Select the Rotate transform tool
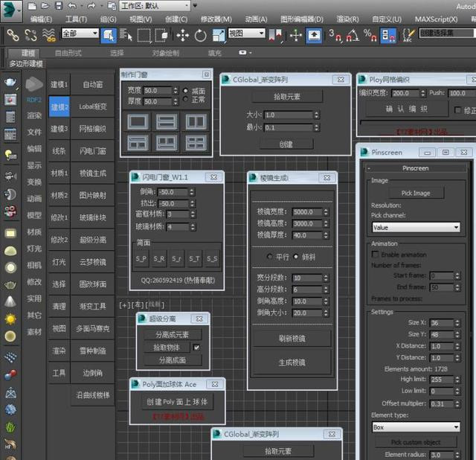 pyautogui.click(x=200, y=34)
